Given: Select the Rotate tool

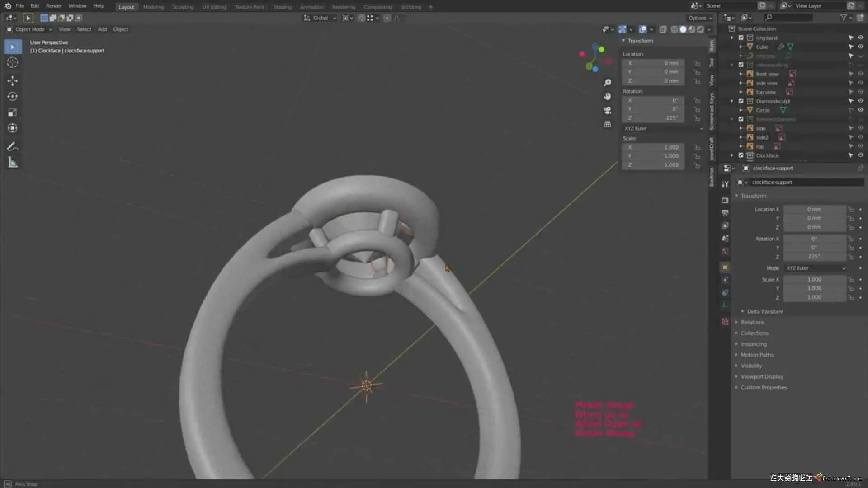Looking at the screenshot, I should [x=12, y=96].
